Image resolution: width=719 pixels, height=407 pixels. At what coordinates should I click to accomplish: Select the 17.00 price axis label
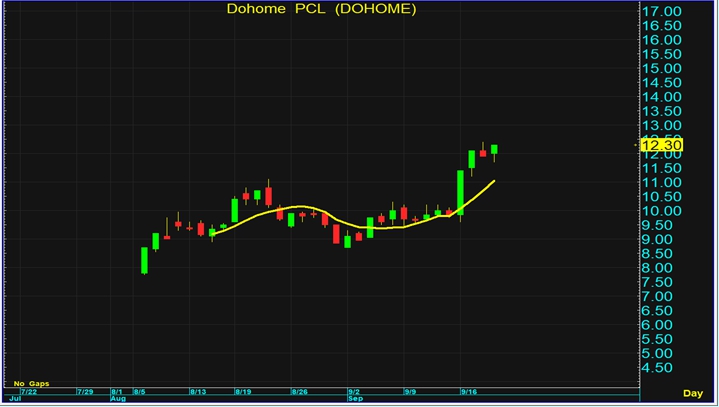(x=662, y=11)
